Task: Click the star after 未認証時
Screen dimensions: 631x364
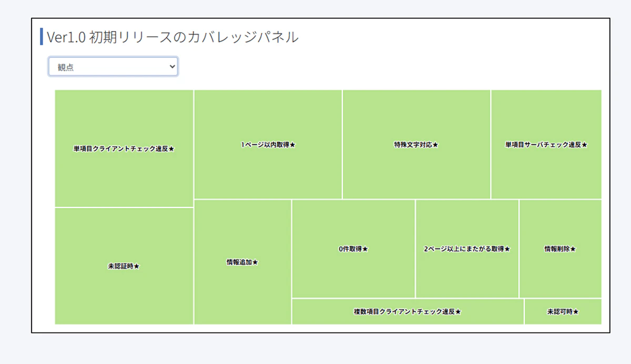Action: point(137,267)
